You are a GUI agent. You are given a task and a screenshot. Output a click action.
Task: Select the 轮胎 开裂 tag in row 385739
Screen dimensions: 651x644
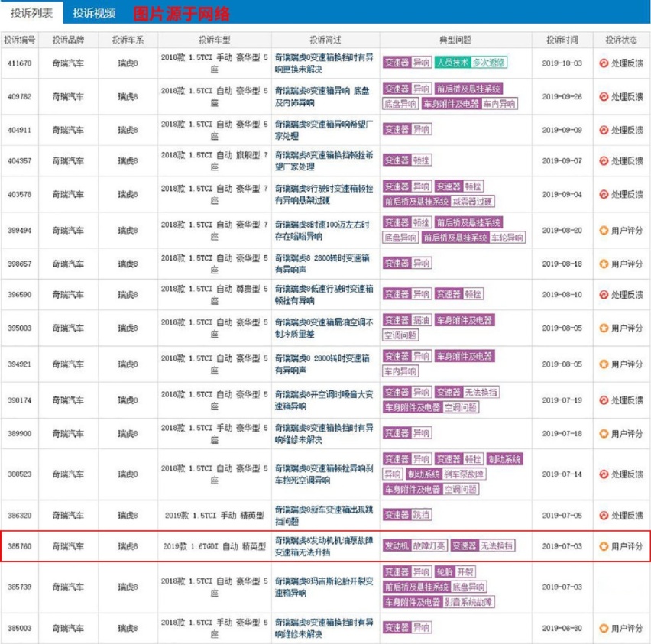455,571
